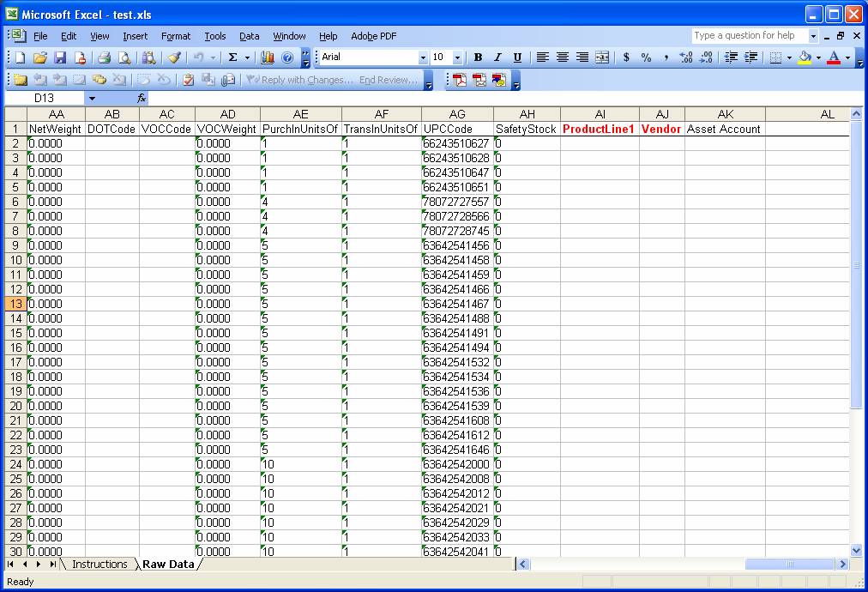This screenshot has width=868, height=592.
Task: Expand the Name Box dropdown arrow
Action: click(x=92, y=99)
